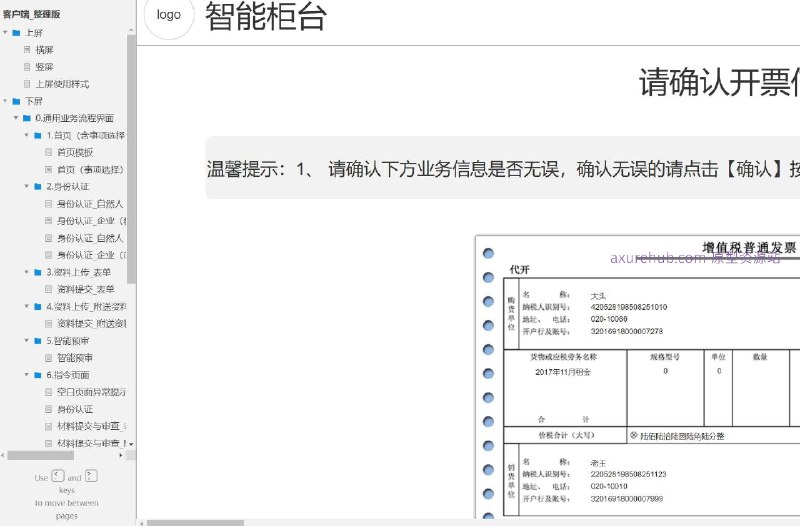Viewport: 800px width, 526px height.
Task: Click the 2.身份认证 folder icon
Action: (x=38, y=187)
